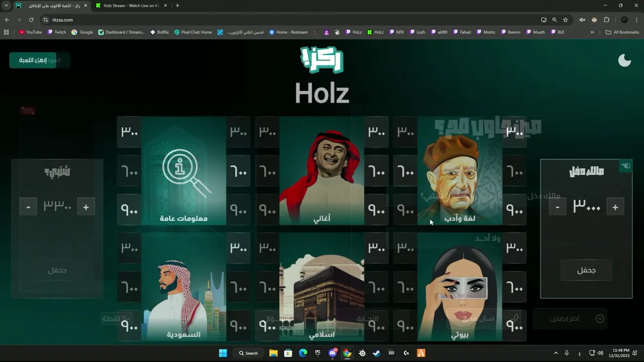The width and height of the screenshot is (644, 362).
Task: Open the Twitch bookmark
Action: tap(57, 32)
